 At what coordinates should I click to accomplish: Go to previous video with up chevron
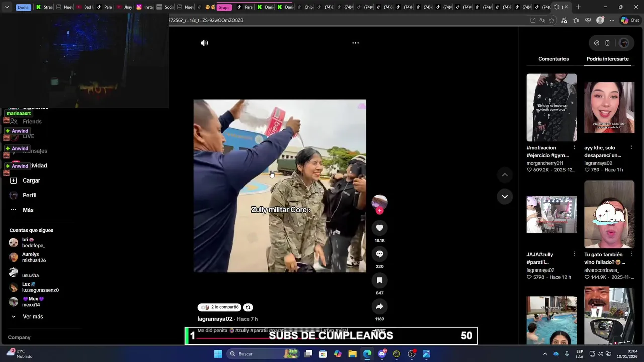click(x=505, y=175)
